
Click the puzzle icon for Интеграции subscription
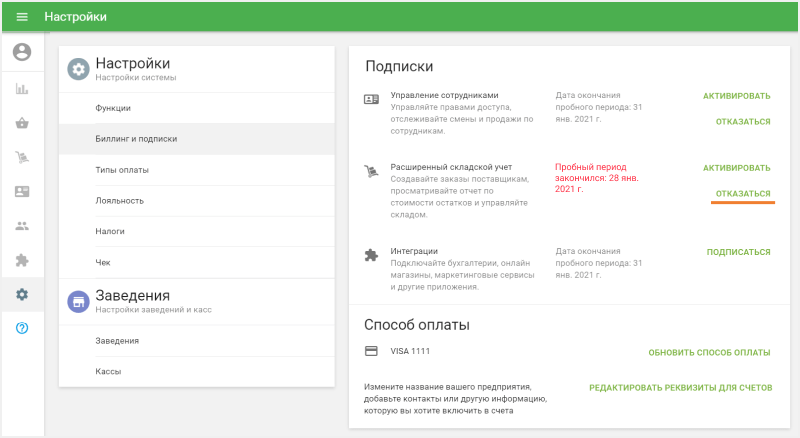(371, 255)
